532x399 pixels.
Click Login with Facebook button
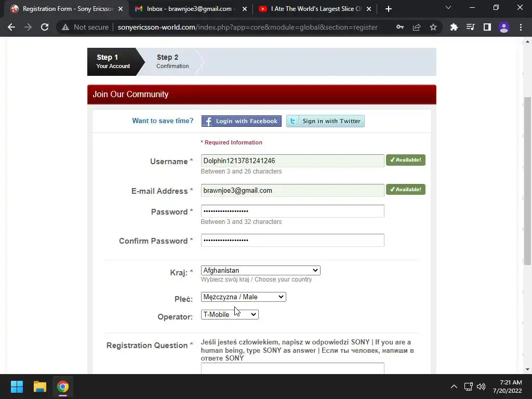click(x=241, y=121)
